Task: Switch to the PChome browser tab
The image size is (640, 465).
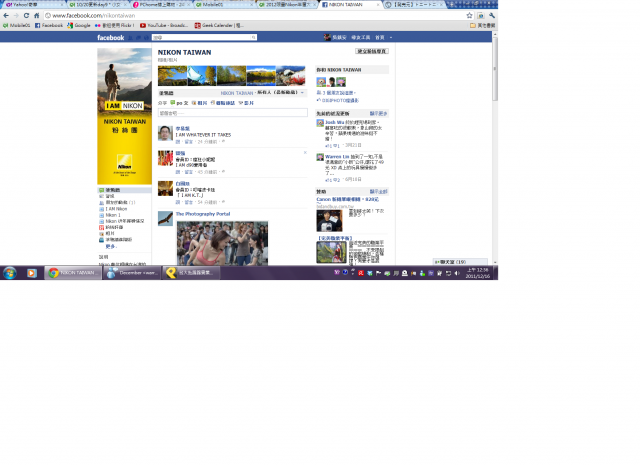Action: 162,4
